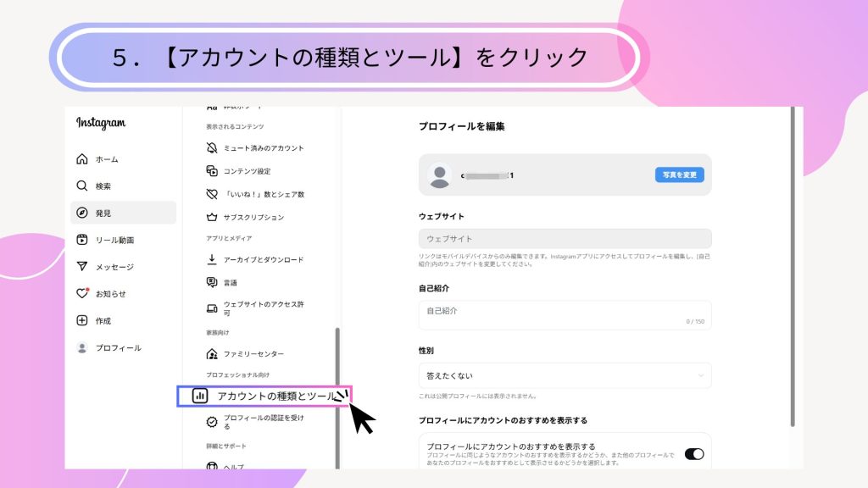Toggle account suggestions on profile switch

pos(693,454)
